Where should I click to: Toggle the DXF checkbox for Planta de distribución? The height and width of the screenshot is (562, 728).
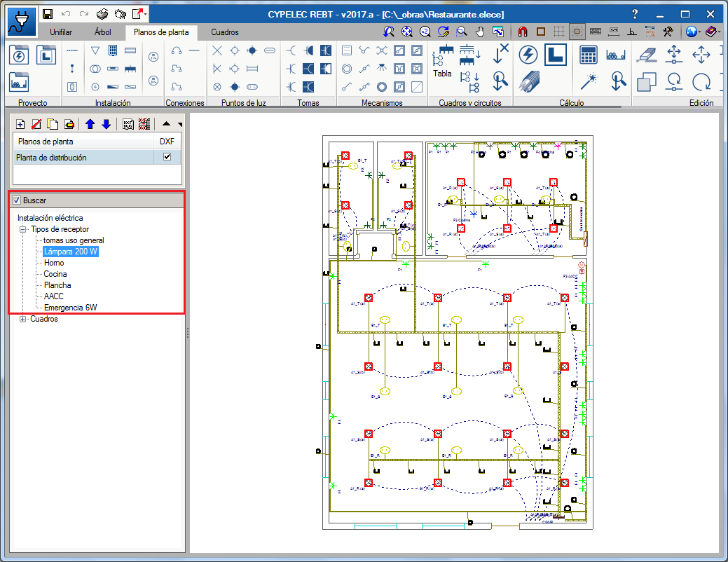click(x=167, y=157)
